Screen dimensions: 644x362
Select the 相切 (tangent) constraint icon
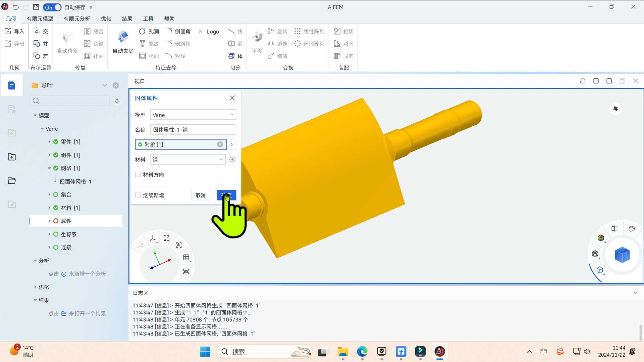[337, 31]
